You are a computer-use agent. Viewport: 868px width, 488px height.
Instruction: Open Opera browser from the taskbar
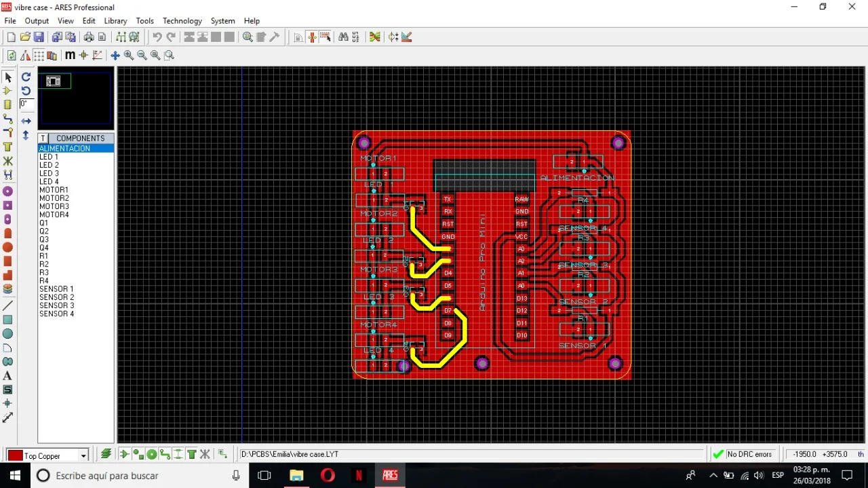click(x=328, y=475)
